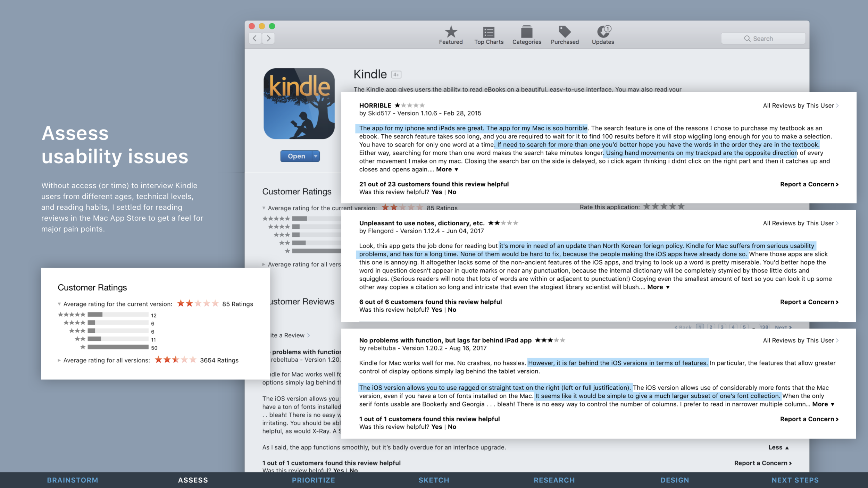
Task: Go forward with the right arrow button
Action: 268,38
